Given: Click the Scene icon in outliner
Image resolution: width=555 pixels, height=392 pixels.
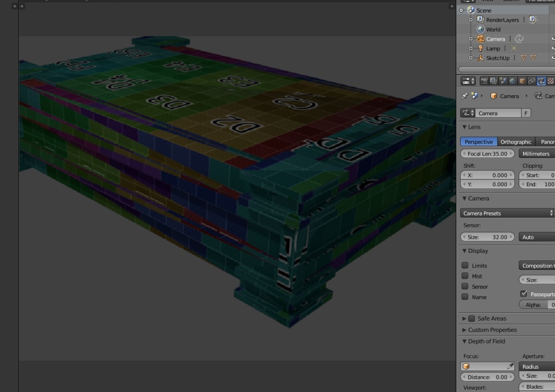Looking at the screenshot, I should pyautogui.click(x=471, y=10).
